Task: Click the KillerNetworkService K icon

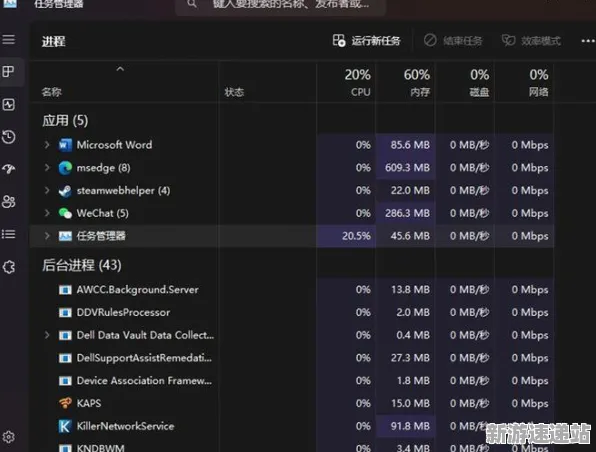Action: 65,426
